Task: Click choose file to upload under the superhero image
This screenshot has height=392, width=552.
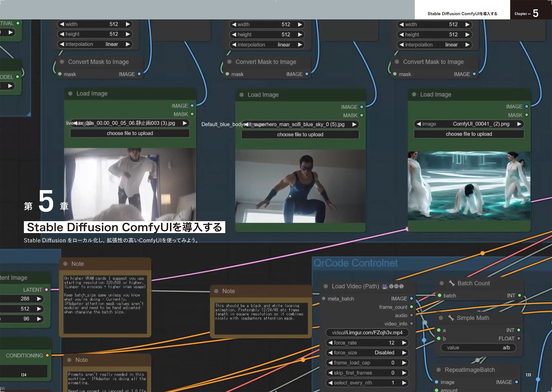Action: (x=300, y=135)
